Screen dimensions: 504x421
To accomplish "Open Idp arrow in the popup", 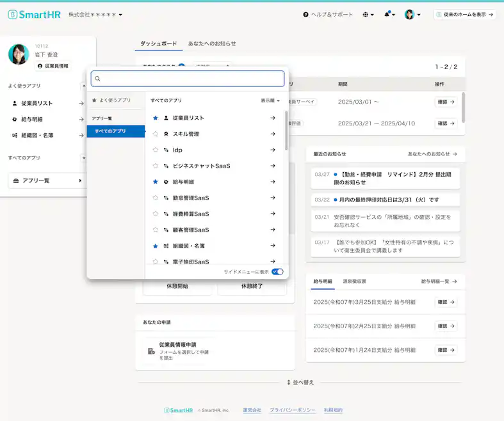I will (x=273, y=150).
